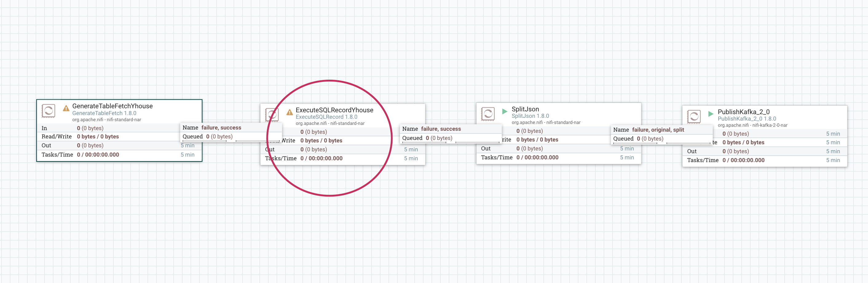Click the Out row of ExecuteSQLRecordYhouse

pyautogui.click(x=343, y=149)
